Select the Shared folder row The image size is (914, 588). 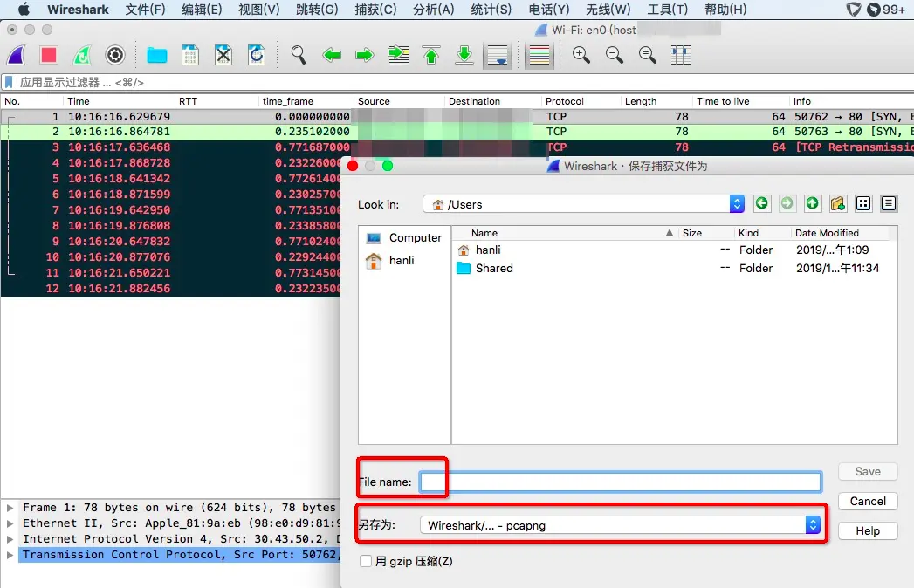[x=675, y=268]
